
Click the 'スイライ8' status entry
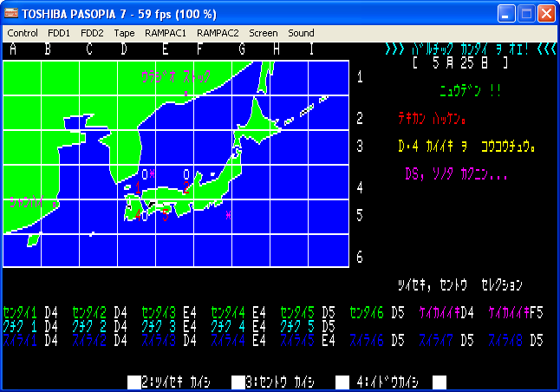(516, 341)
